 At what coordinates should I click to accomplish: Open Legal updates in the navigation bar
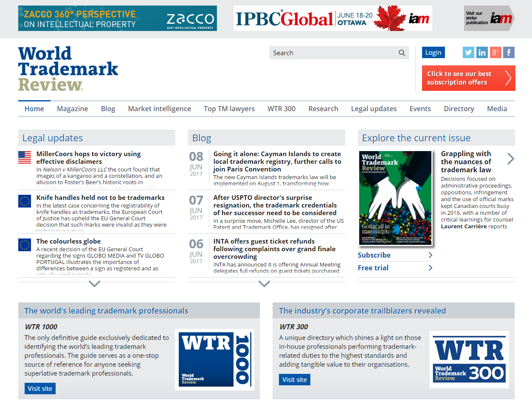(374, 109)
